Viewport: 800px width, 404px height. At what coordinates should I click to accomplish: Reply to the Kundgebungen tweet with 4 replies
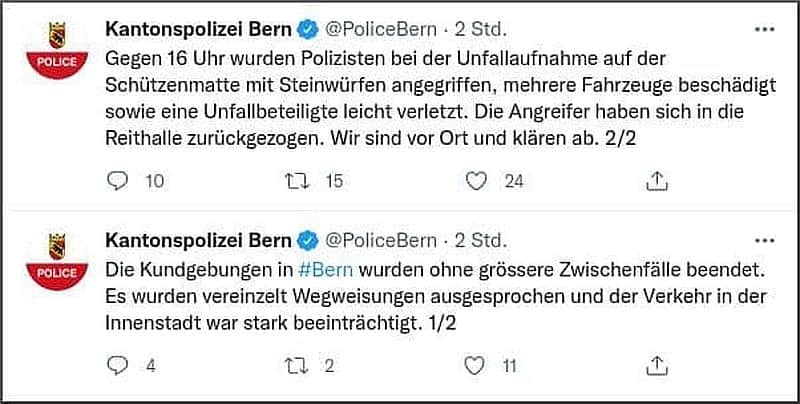coord(118,366)
